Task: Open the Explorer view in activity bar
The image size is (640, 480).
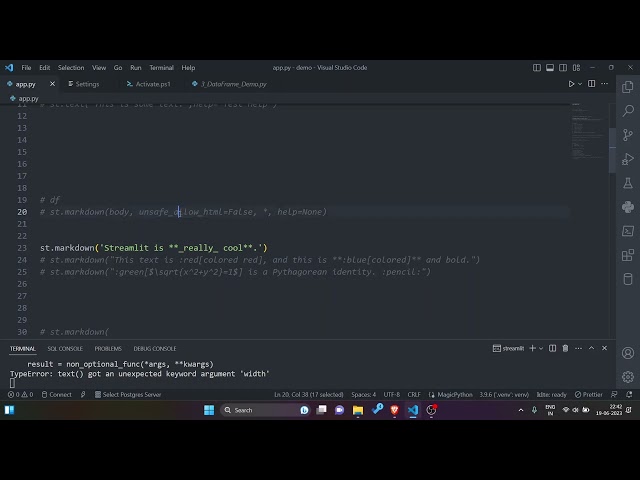Action: pos(628,87)
